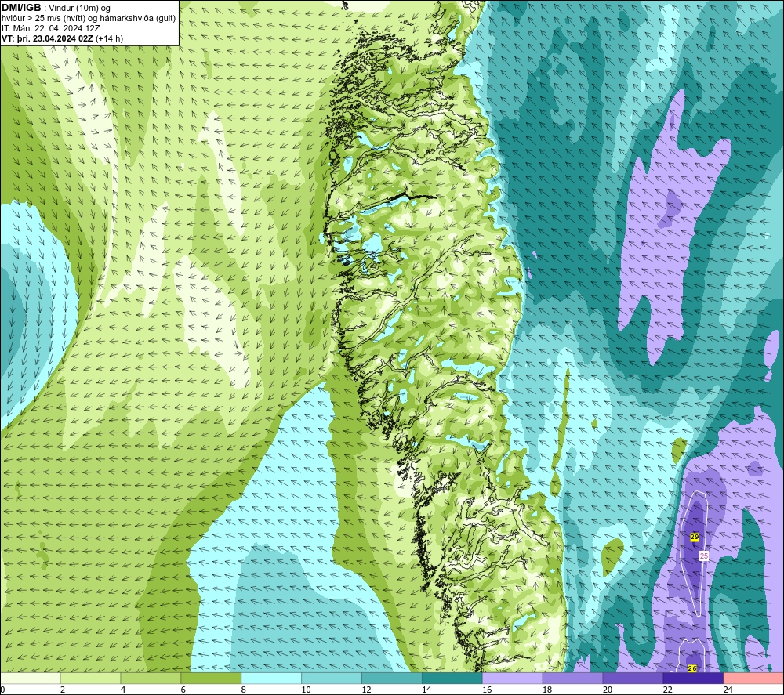Click the legend number 2
The height and width of the screenshot is (695, 784).
coord(63,690)
